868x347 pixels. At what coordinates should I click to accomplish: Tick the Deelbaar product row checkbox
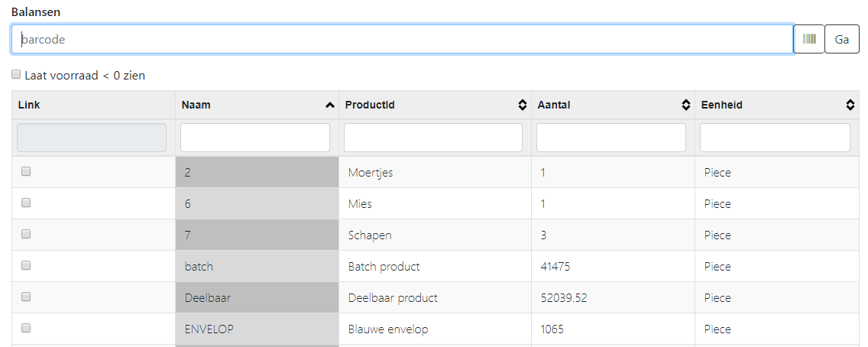[26, 297]
